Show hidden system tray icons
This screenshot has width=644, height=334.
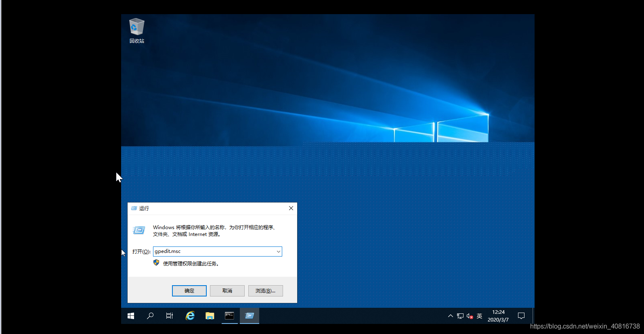[x=450, y=316]
